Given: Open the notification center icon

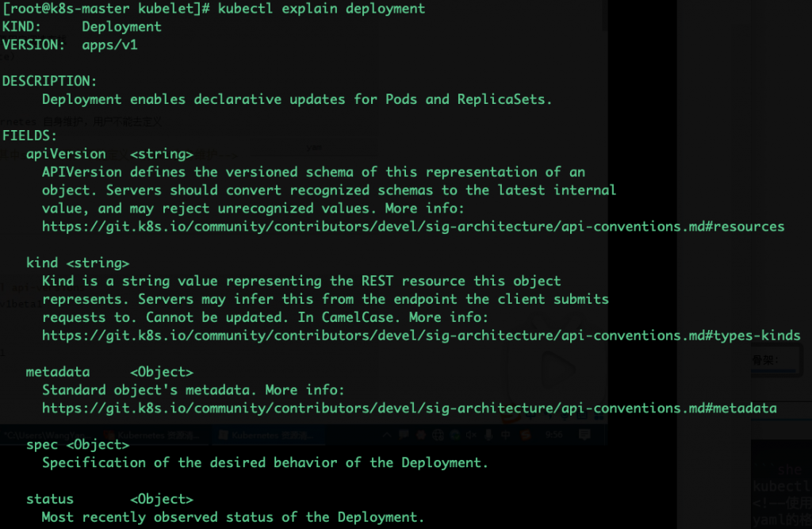Looking at the screenshot, I should click(584, 435).
